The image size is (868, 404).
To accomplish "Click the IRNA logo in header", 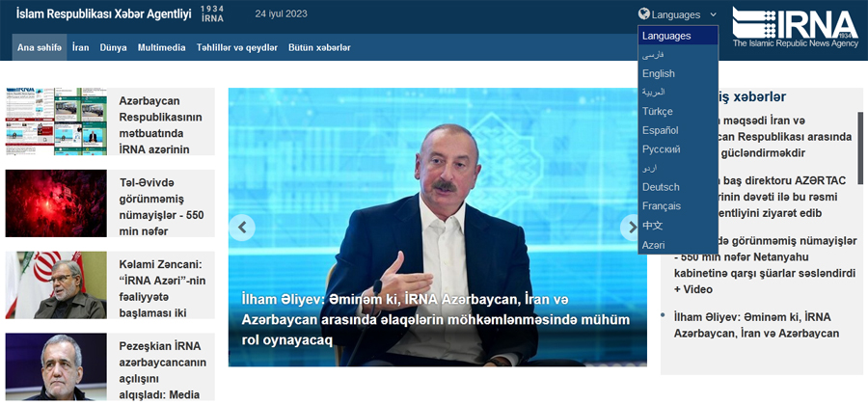I will (x=794, y=27).
